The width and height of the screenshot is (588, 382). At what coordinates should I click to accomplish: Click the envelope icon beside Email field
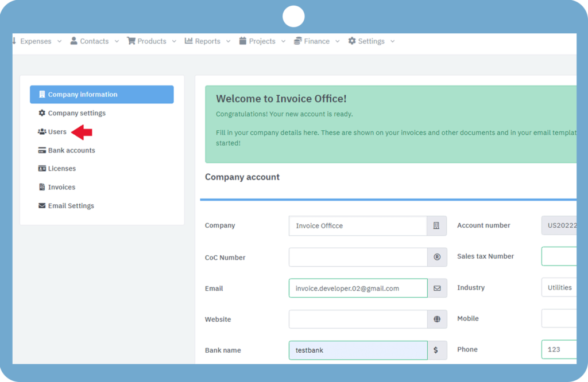[437, 288]
